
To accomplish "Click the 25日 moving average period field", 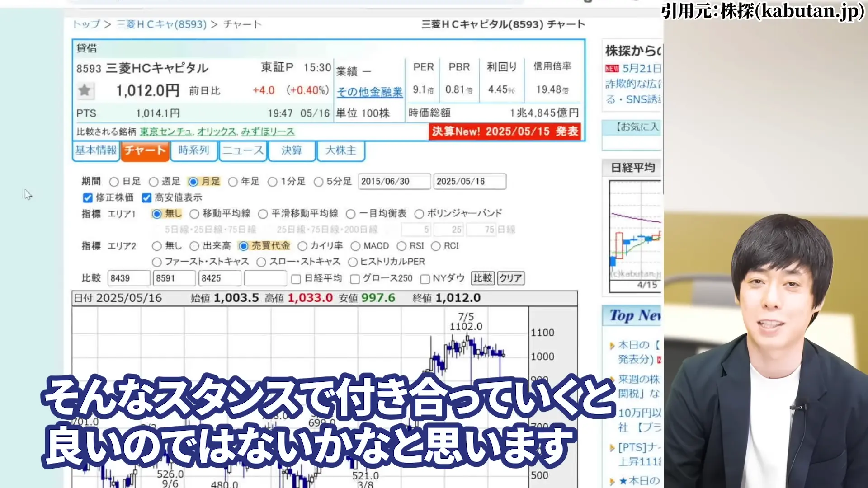I will (x=449, y=230).
